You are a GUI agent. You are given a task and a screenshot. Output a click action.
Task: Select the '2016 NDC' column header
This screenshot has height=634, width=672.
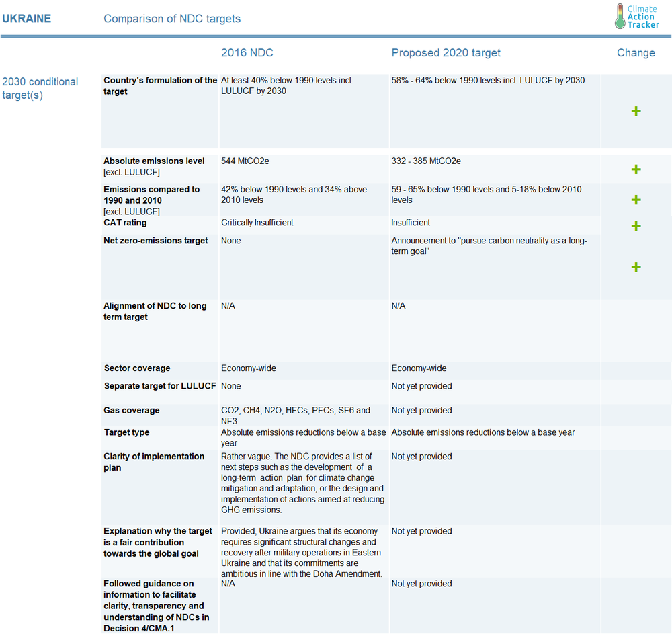click(247, 52)
